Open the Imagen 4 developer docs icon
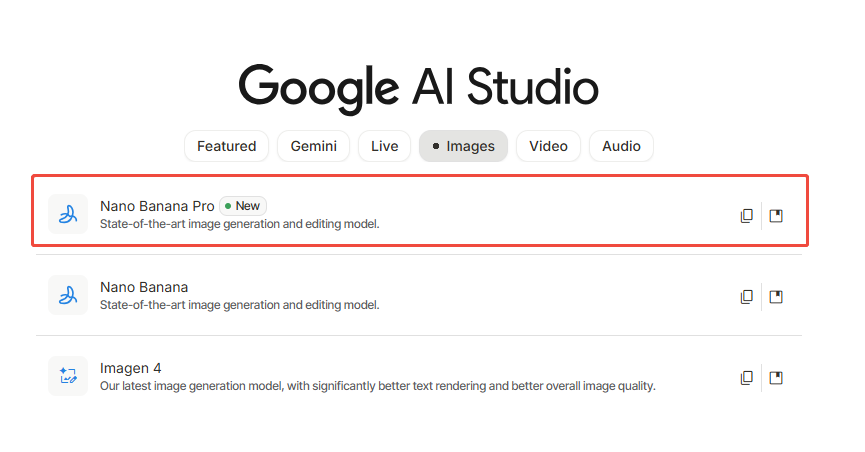This screenshot has width=865, height=452. pos(776,377)
